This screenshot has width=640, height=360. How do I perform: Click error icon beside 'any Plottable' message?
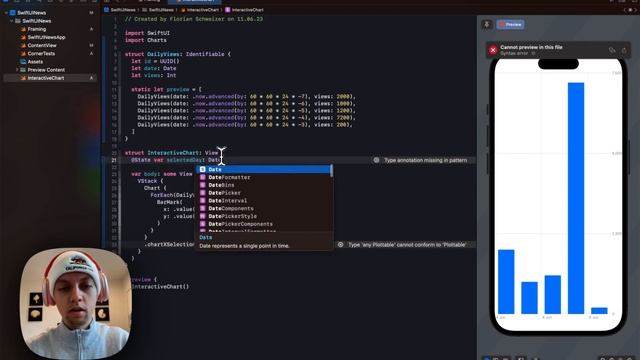pos(340,245)
